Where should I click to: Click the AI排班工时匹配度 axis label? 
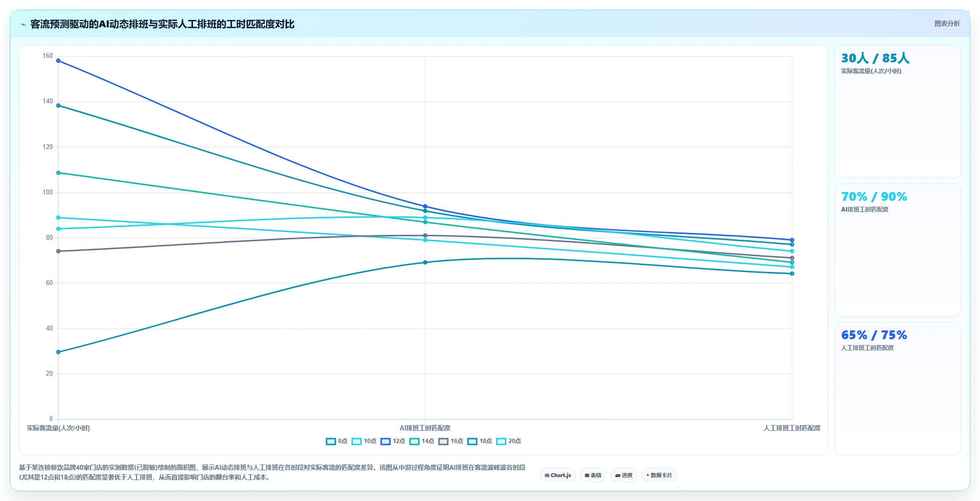(425, 428)
